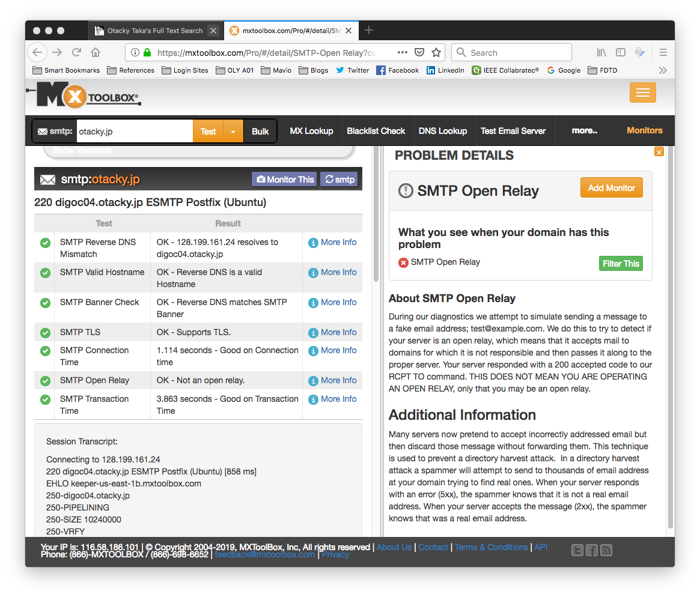The height and width of the screenshot is (597, 700).
Task: Click the MX Toolbox logo
Action: click(85, 95)
